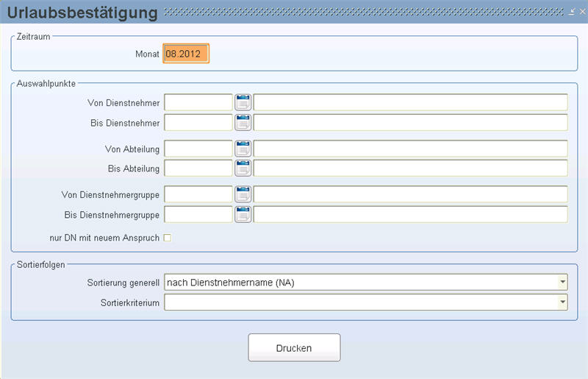
Task: Open the Sortierkriterium dropdown
Action: pyautogui.click(x=562, y=302)
